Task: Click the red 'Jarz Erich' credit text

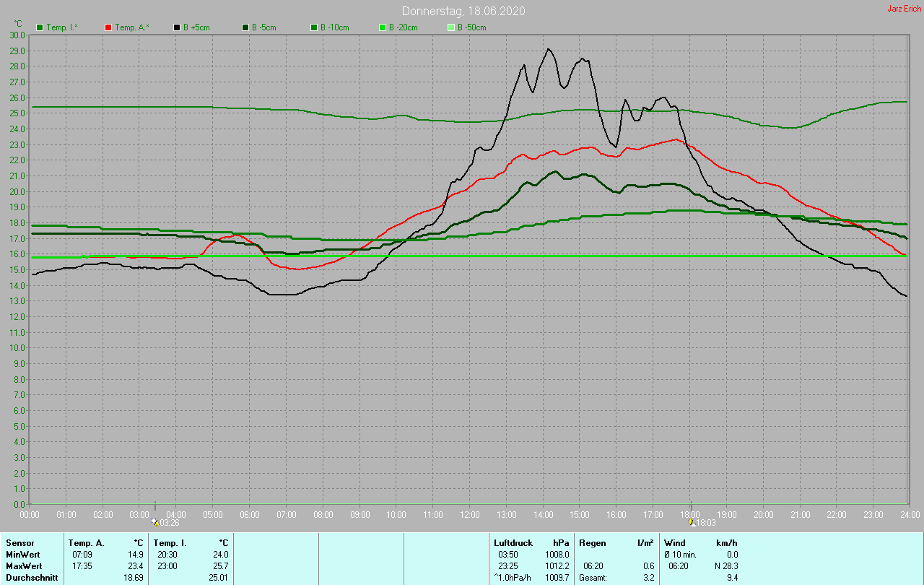Action: pyautogui.click(x=904, y=9)
